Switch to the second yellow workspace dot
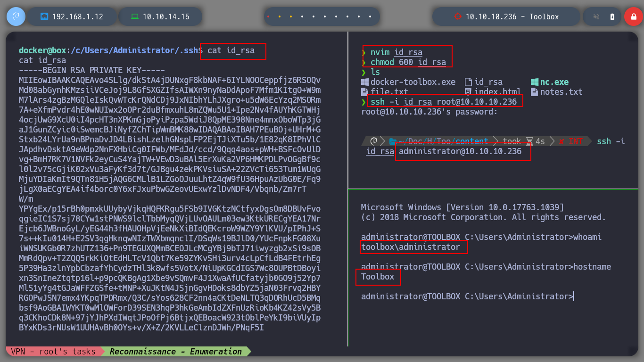644x362 pixels. pyautogui.click(x=291, y=16)
